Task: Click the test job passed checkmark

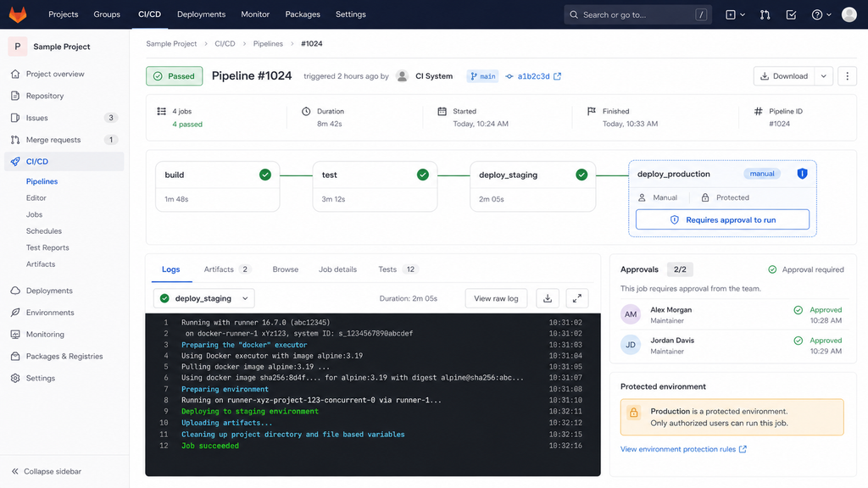Action: pos(423,175)
